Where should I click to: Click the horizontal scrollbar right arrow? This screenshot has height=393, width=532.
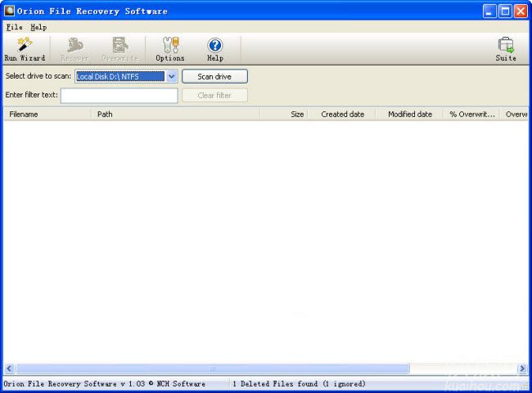(x=522, y=368)
